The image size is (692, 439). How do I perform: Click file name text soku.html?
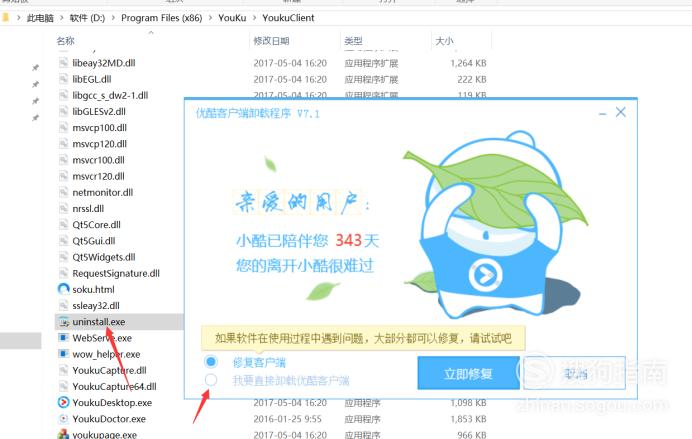click(93, 289)
